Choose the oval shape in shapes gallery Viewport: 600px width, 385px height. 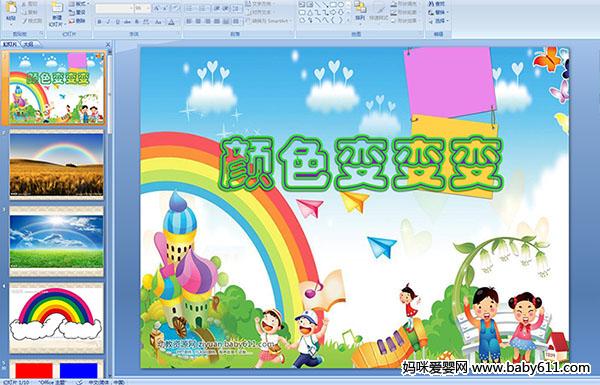pyautogui.click(x=342, y=4)
